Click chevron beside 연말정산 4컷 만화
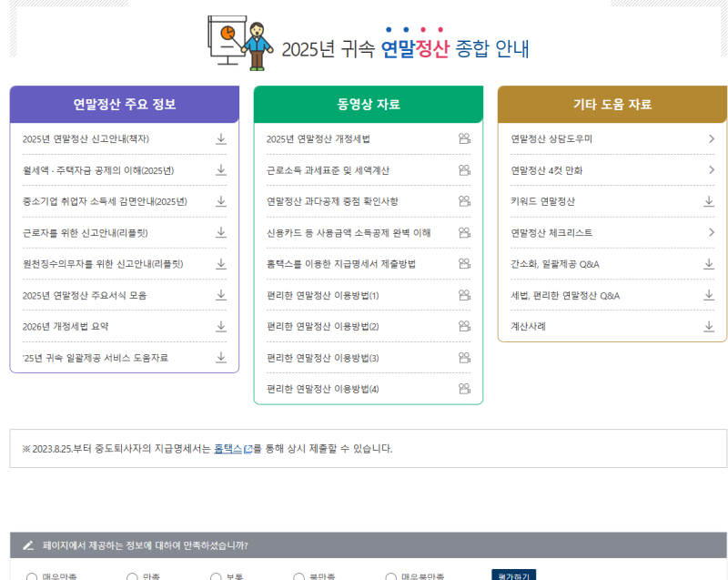 pyautogui.click(x=712, y=170)
